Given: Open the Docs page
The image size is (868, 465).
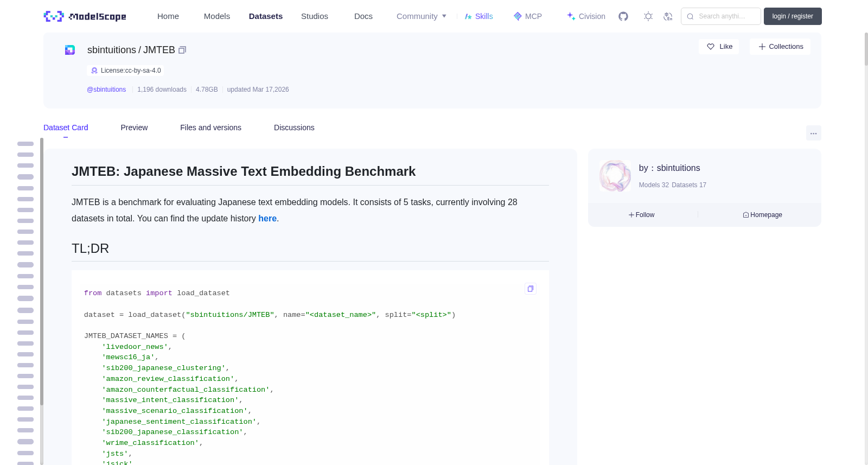Looking at the screenshot, I should point(363,16).
